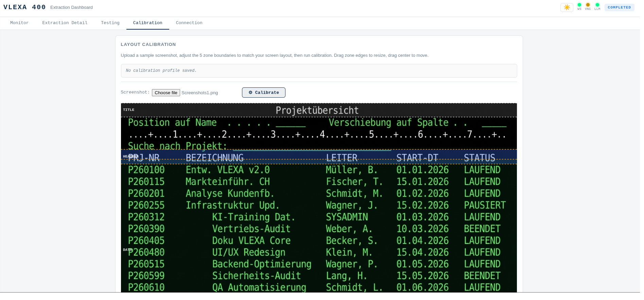This screenshot has width=644, height=300.
Task: Click the Choose file button
Action: [x=166, y=93]
